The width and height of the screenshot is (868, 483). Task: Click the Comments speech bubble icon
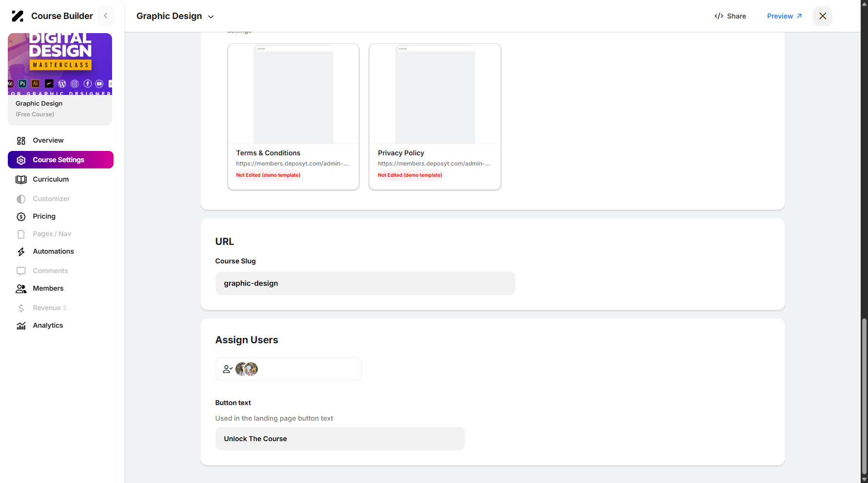[x=21, y=271]
